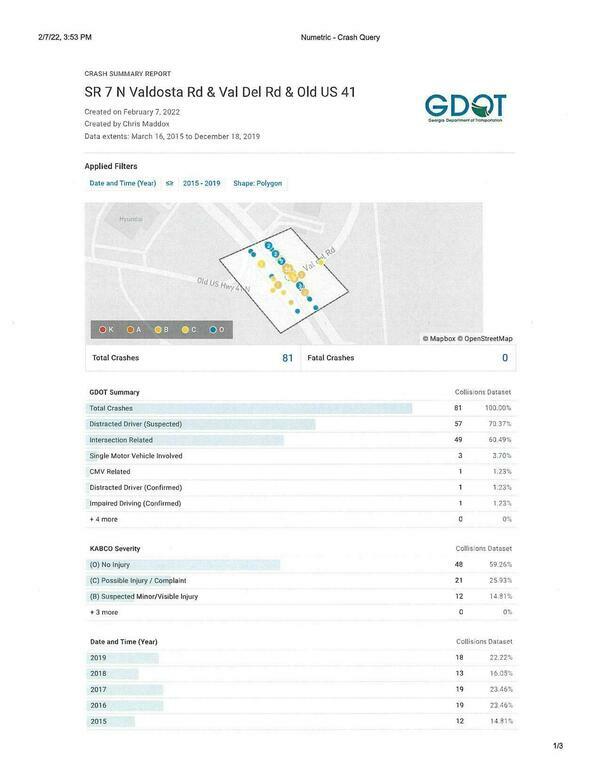
Task: Click the '2/7/22, 3:53 PM' print timestamp
Action: 65,37
